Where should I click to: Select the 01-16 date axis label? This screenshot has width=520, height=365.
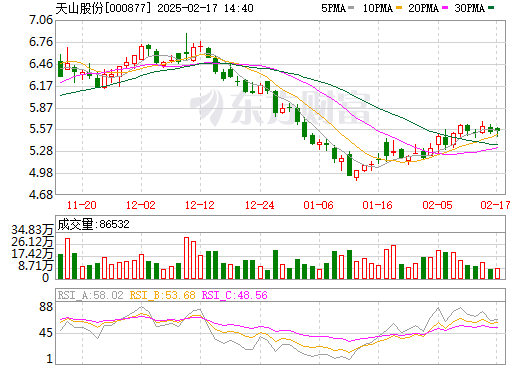(378, 205)
